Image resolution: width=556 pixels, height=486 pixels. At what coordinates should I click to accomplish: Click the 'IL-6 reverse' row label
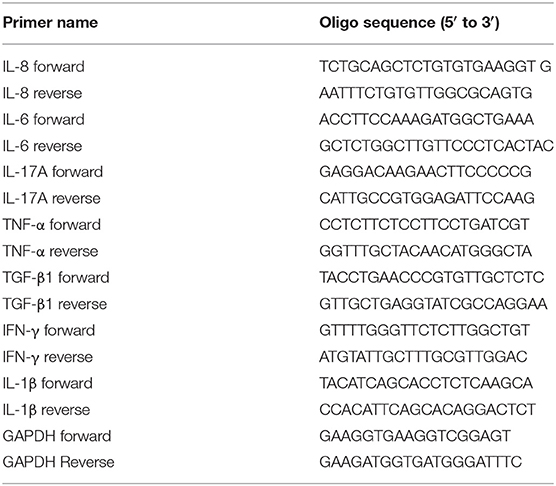42,146
